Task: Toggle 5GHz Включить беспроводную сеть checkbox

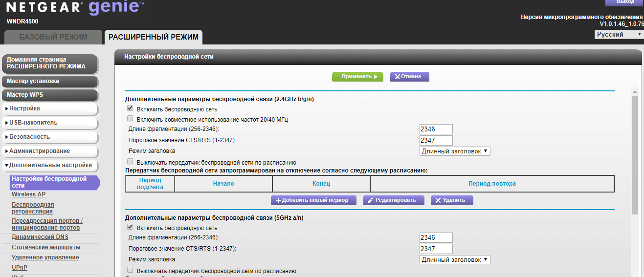Action: coord(130,227)
